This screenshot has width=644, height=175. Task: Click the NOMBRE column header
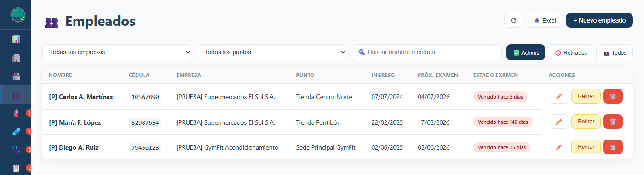[x=60, y=75]
